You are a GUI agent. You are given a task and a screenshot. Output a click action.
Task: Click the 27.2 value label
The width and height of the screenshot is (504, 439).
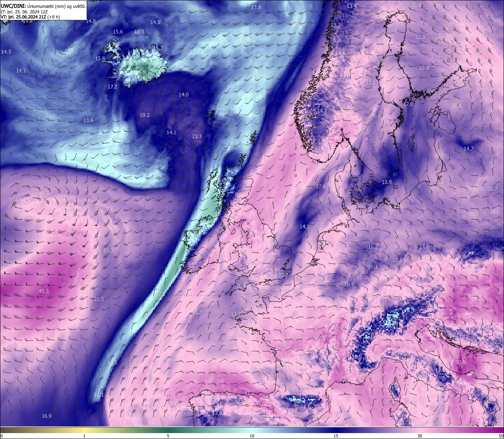pyautogui.click(x=494, y=212)
